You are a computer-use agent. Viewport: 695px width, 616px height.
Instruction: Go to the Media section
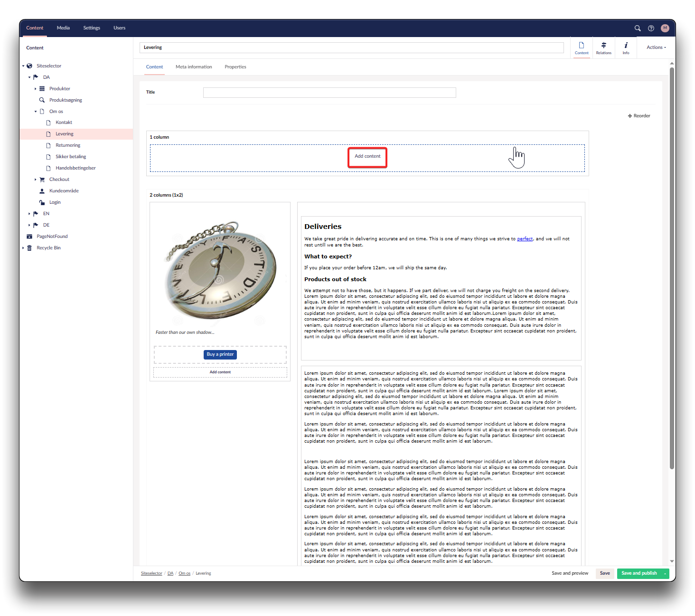click(63, 28)
